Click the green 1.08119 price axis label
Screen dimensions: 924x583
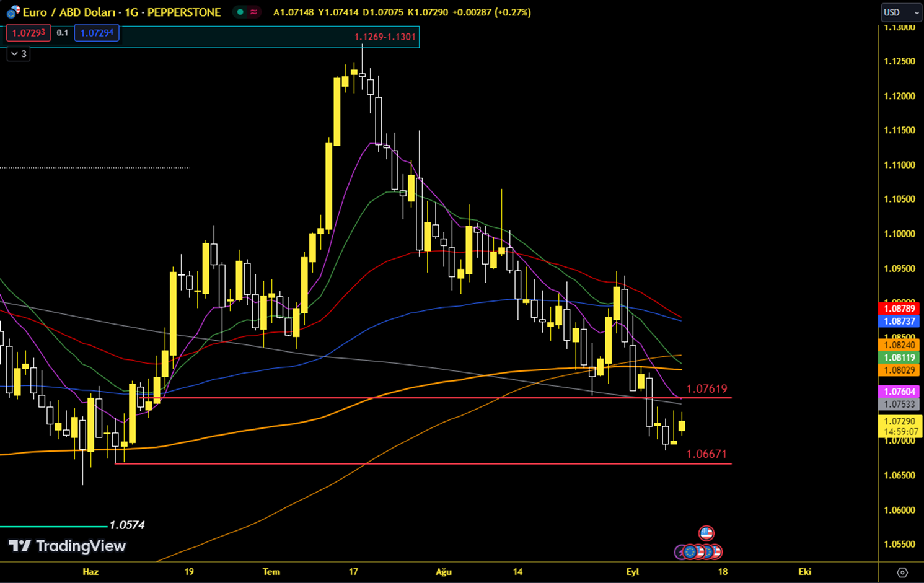click(x=900, y=357)
